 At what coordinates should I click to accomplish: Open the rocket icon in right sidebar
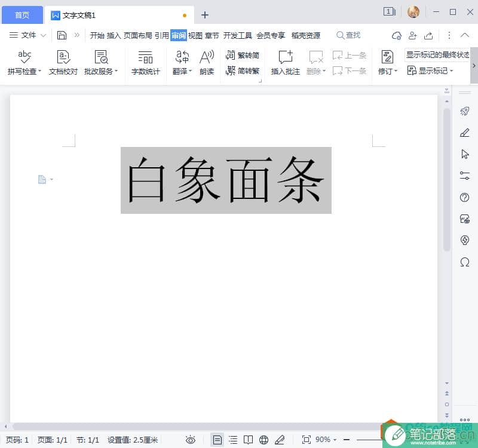465,111
